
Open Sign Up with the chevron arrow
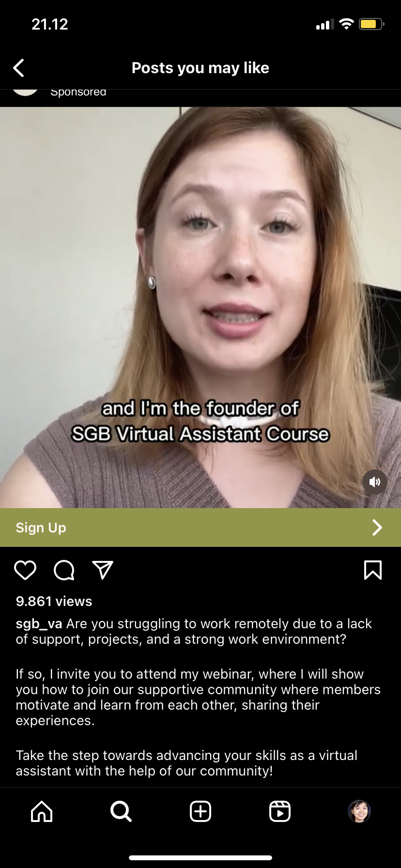[377, 527]
